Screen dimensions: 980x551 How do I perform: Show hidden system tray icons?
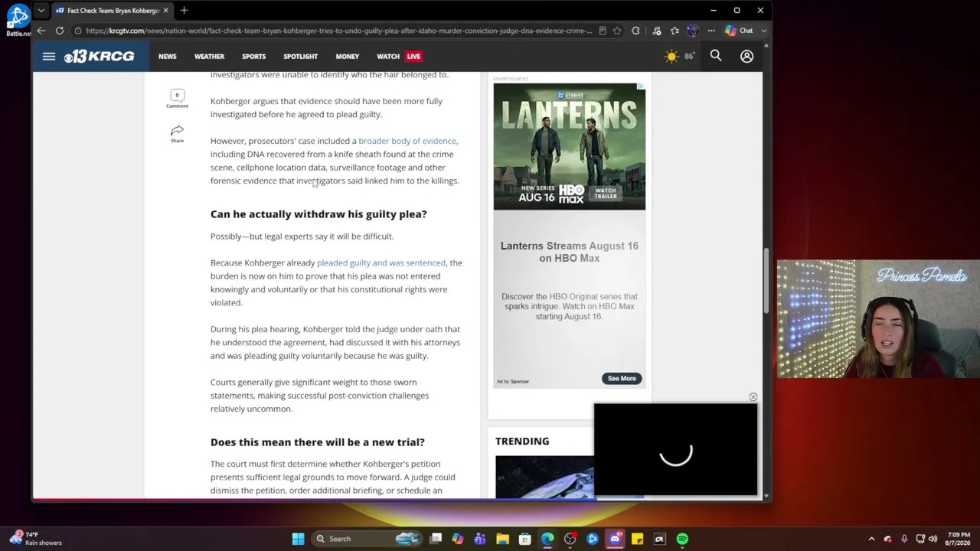(x=871, y=539)
